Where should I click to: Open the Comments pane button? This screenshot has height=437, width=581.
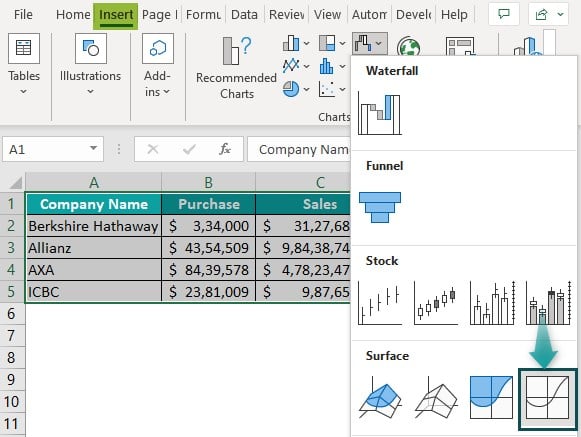tap(504, 14)
